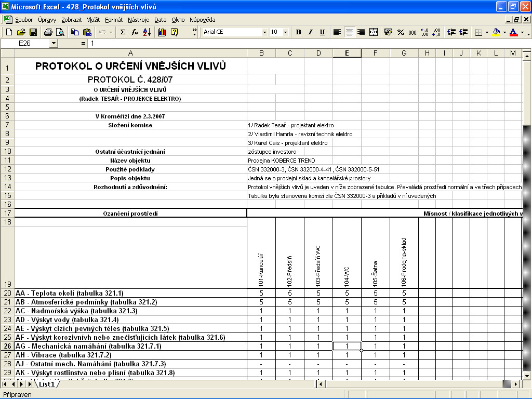Insert an AutoSum with the sigma icon
Viewport: 532px width, 399px height.
[123, 32]
